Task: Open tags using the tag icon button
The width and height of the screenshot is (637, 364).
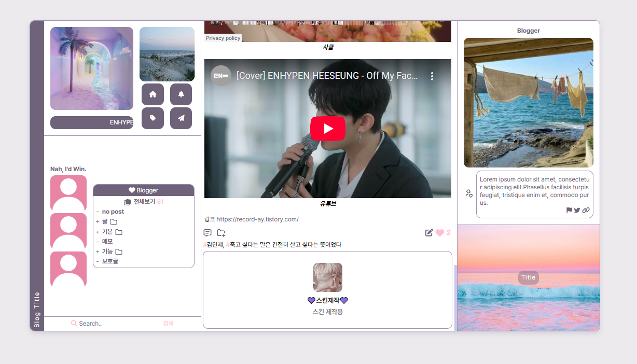Action: coord(153,118)
